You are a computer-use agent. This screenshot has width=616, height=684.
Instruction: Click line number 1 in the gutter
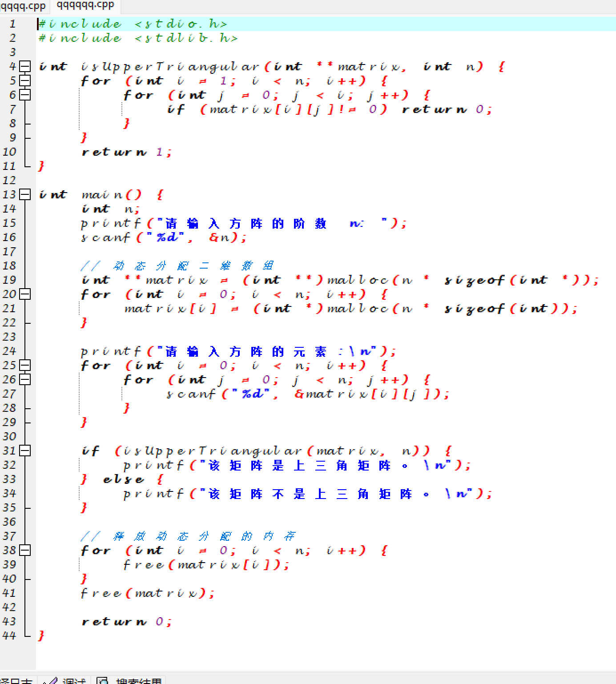point(12,24)
